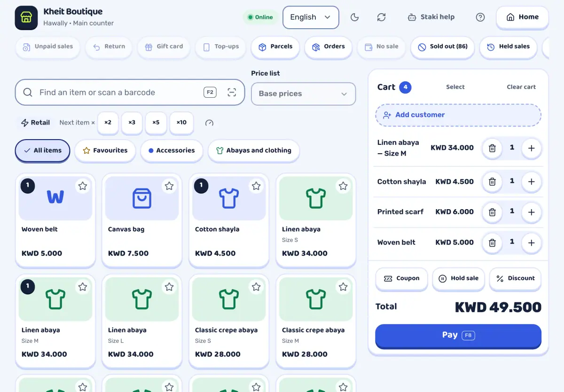View Sold out (86) items
The width and height of the screenshot is (564, 392).
[443, 47]
